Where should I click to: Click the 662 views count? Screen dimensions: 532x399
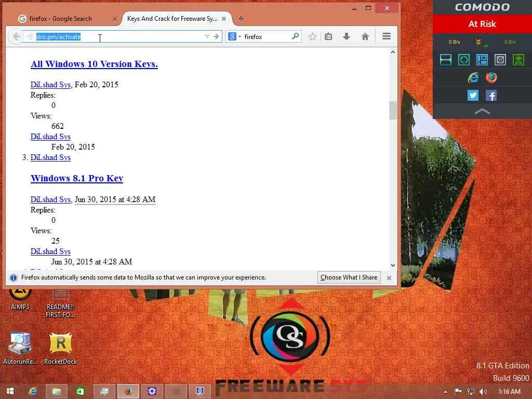click(57, 126)
